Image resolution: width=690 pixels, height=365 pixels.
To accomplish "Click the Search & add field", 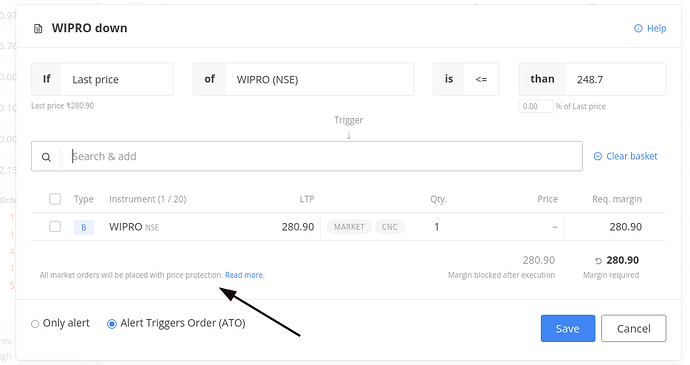I will (307, 156).
